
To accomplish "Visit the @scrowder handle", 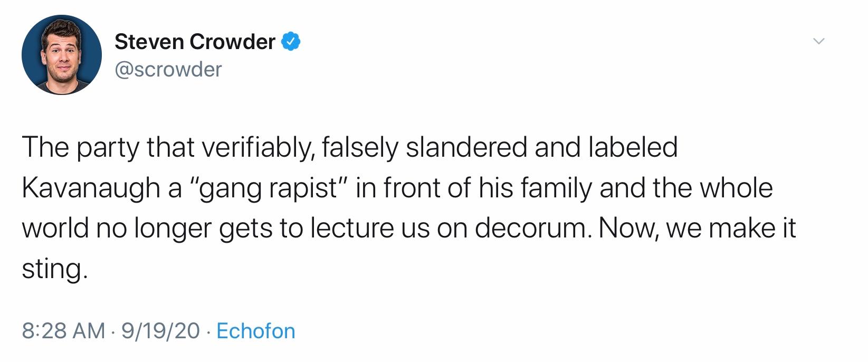I will (x=168, y=69).
